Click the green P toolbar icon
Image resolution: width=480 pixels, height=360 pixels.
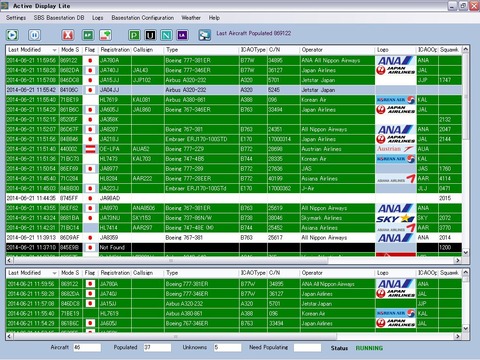(x=134, y=35)
